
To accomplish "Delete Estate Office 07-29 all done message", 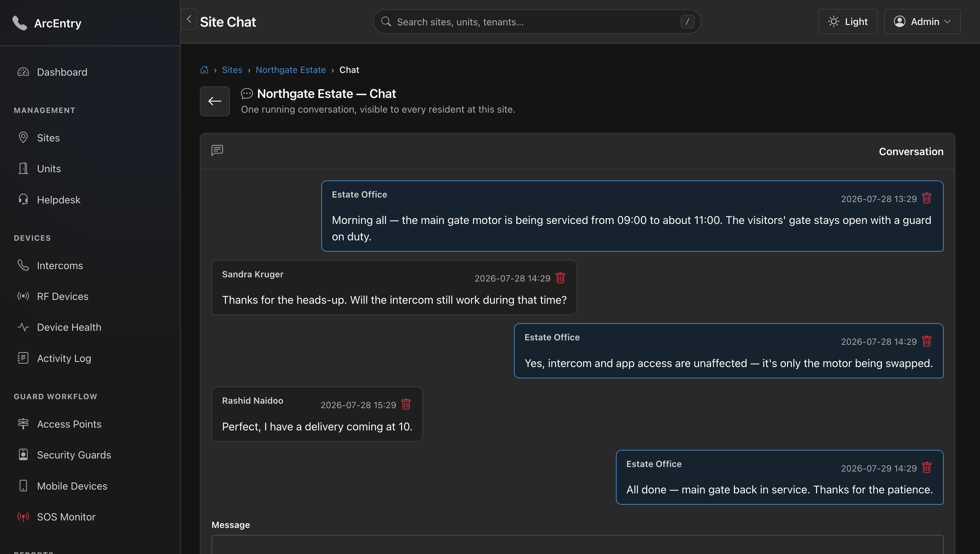I will tap(927, 467).
